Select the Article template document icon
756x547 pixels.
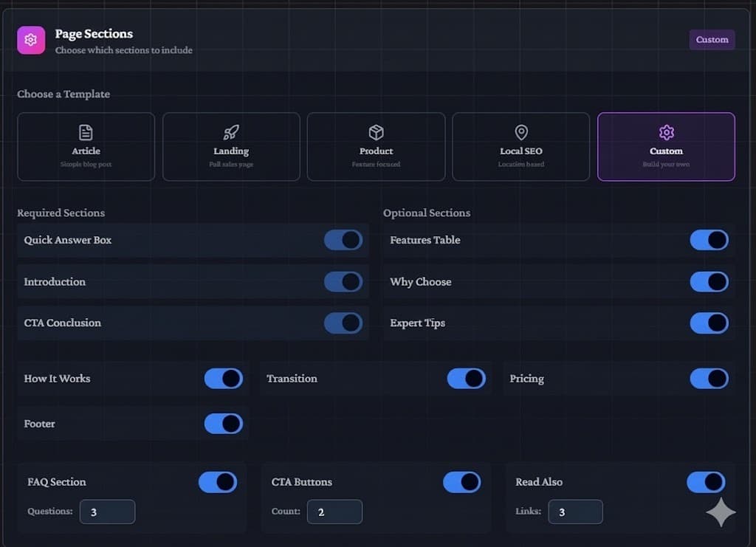pos(86,132)
